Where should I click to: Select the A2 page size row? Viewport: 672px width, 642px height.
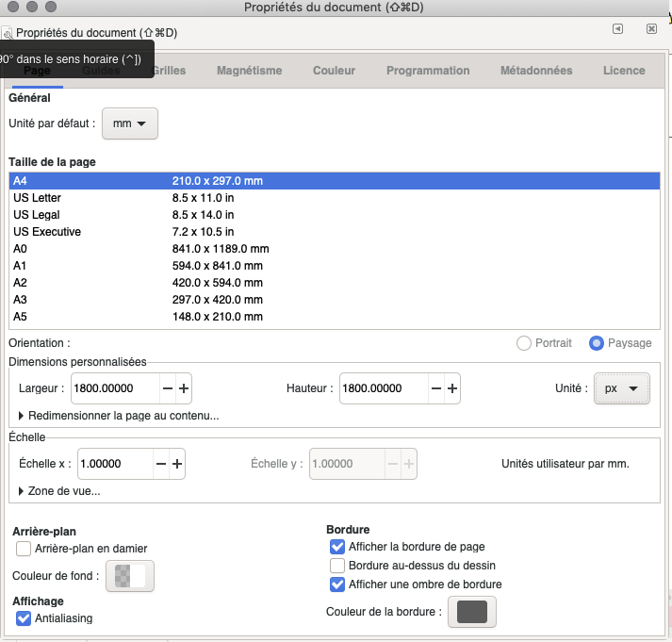coord(335,283)
